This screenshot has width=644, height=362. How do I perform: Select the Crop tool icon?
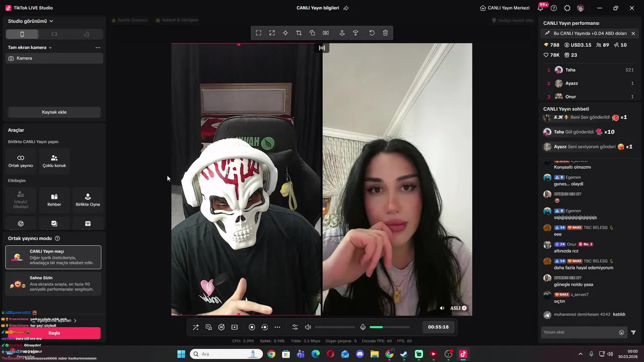pos(299,33)
